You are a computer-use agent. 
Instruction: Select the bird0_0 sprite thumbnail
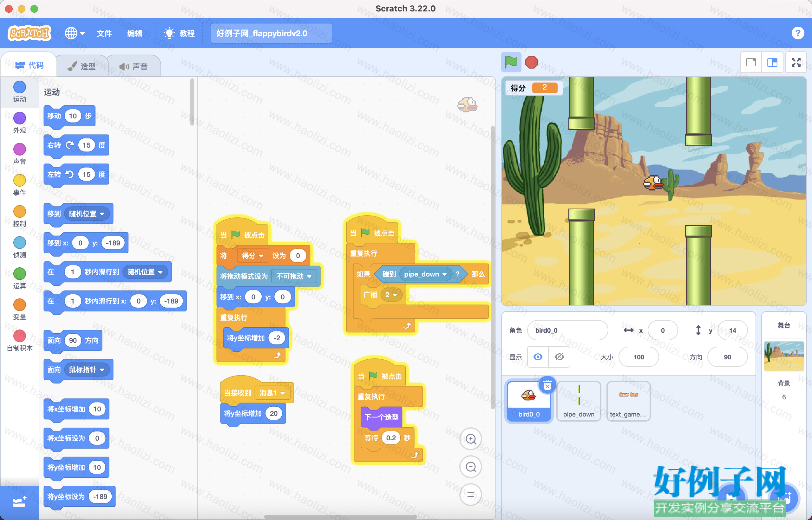529,401
